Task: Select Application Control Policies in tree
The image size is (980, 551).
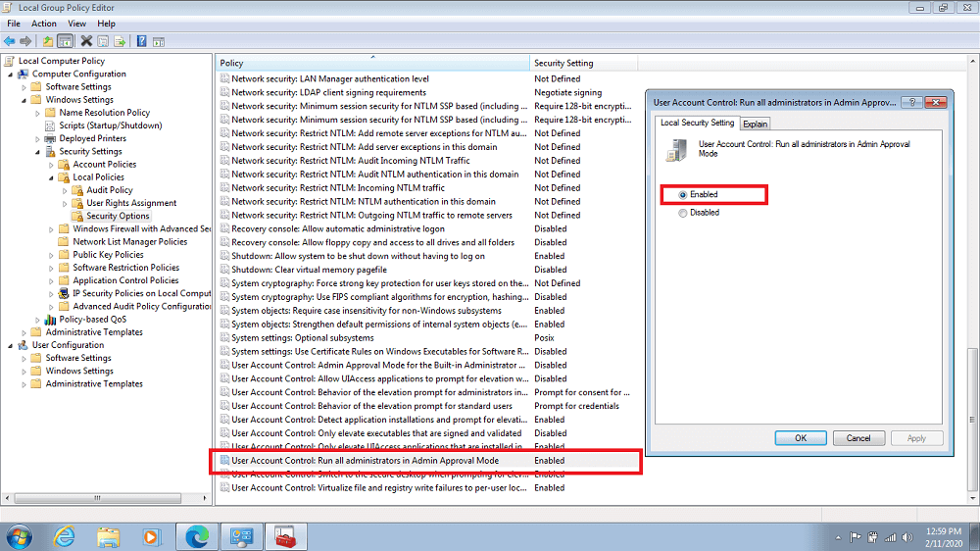Action: coord(125,280)
